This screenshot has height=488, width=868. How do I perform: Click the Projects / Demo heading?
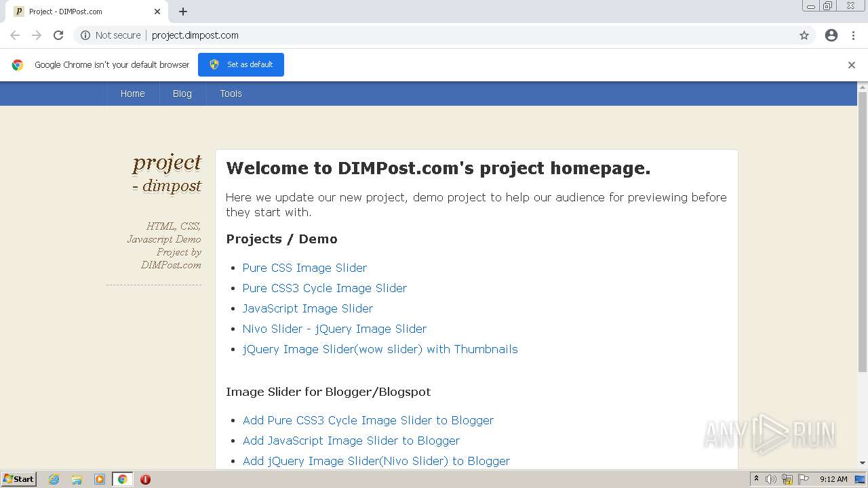click(x=281, y=239)
